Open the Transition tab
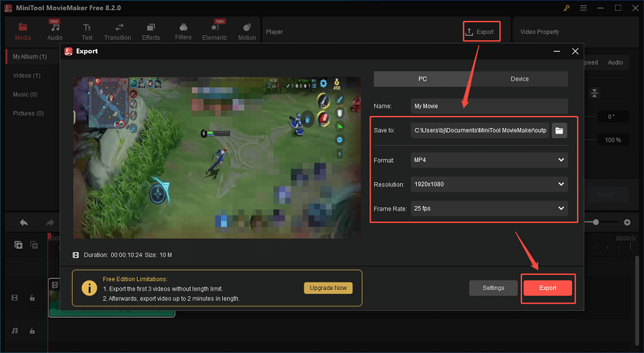644x353 pixels. (x=117, y=32)
